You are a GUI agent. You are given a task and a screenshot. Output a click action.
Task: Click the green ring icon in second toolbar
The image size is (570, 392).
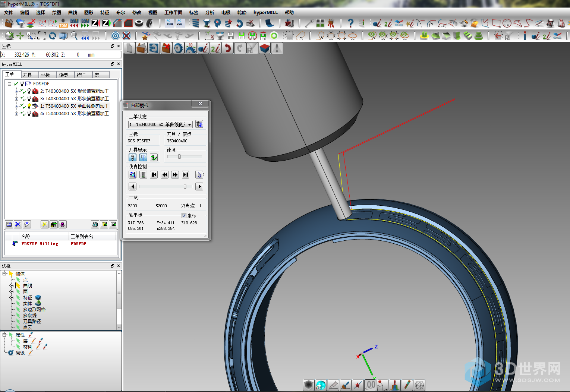coord(274,36)
